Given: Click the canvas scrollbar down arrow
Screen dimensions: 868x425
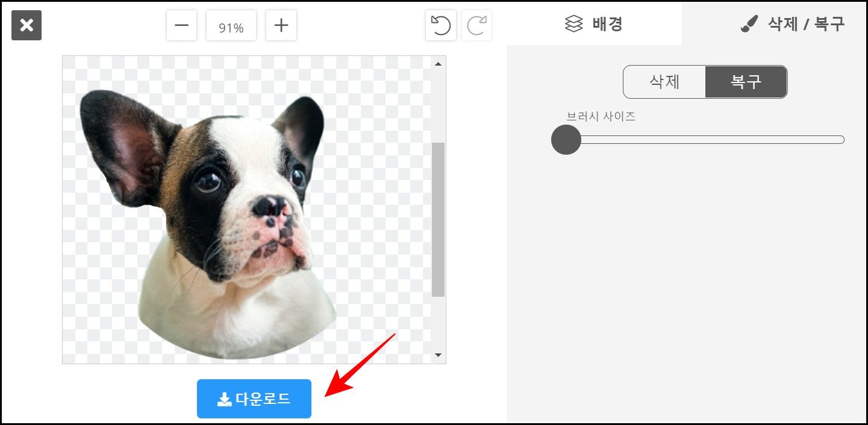Looking at the screenshot, I should [x=439, y=356].
